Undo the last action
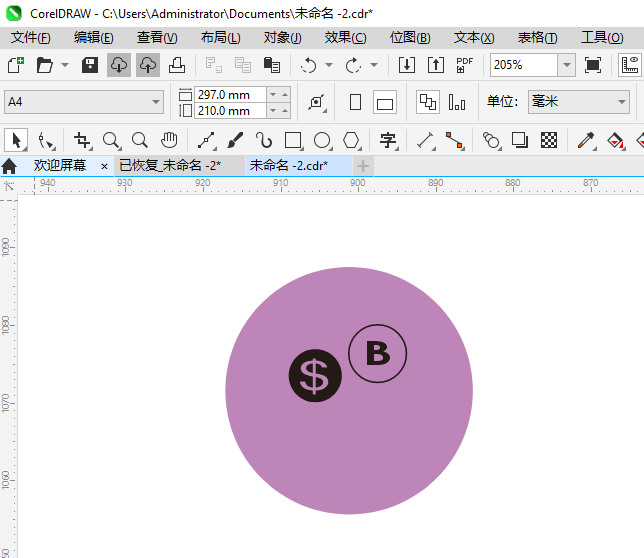Image resolution: width=644 pixels, height=558 pixels. (x=308, y=65)
